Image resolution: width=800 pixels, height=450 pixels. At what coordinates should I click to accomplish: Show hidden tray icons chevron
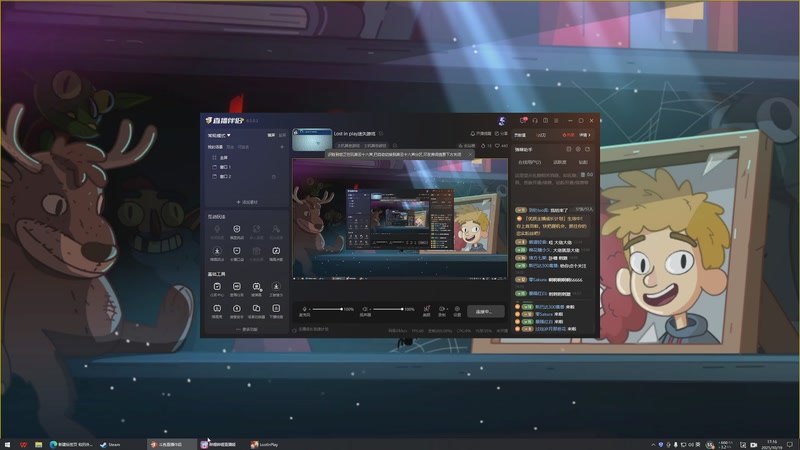click(653, 444)
